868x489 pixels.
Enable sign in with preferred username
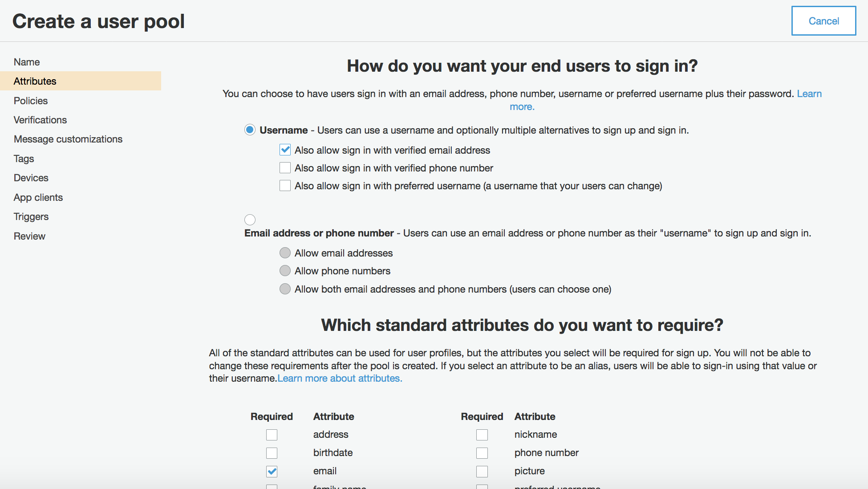[x=285, y=186]
